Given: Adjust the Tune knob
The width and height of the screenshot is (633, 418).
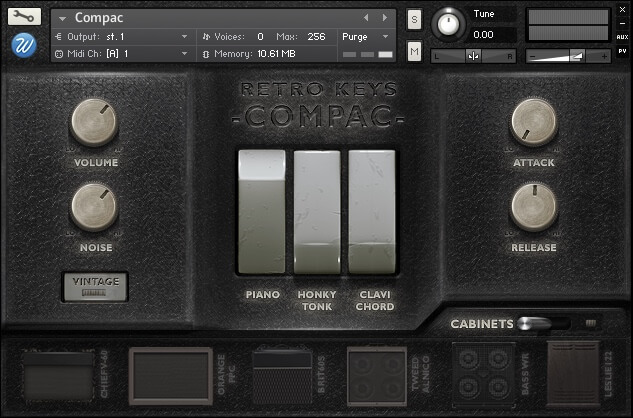Looking at the screenshot, I should point(448,24).
